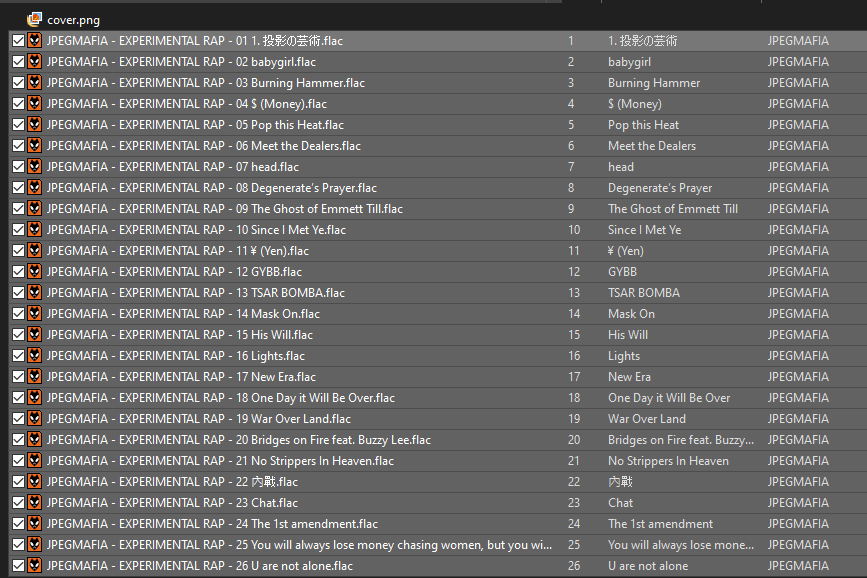Select the cover.png file name
Image resolution: width=867 pixels, height=578 pixels.
pos(74,20)
